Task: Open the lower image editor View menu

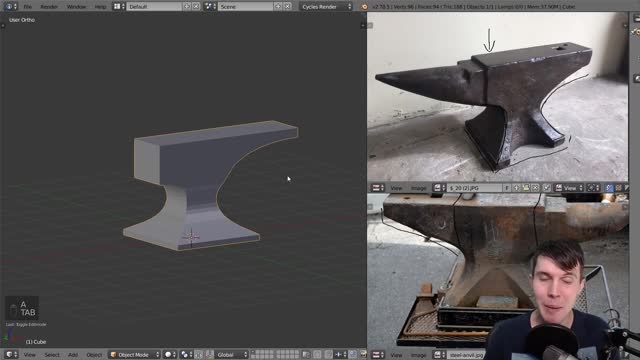Action: click(396, 355)
